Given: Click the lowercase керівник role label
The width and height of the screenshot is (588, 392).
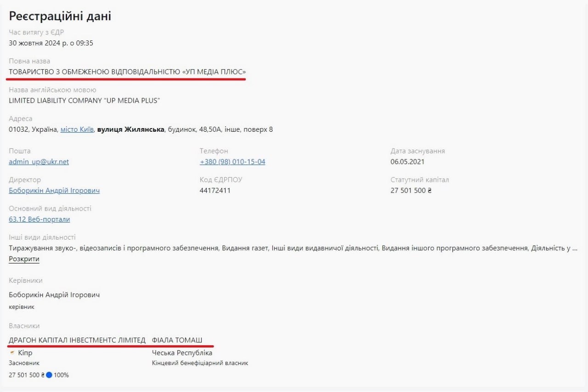Looking at the screenshot, I should tap(22, 307).
